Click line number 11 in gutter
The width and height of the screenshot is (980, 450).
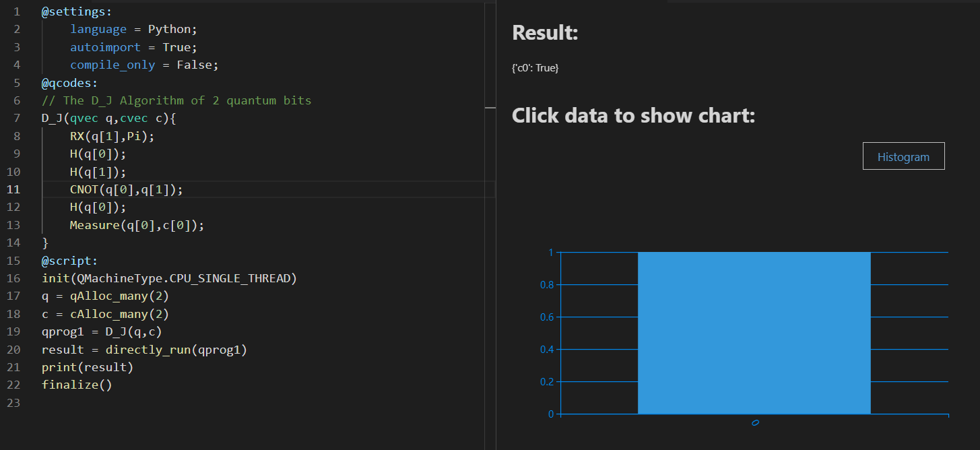pyautogui.click(x=13, y=189)
